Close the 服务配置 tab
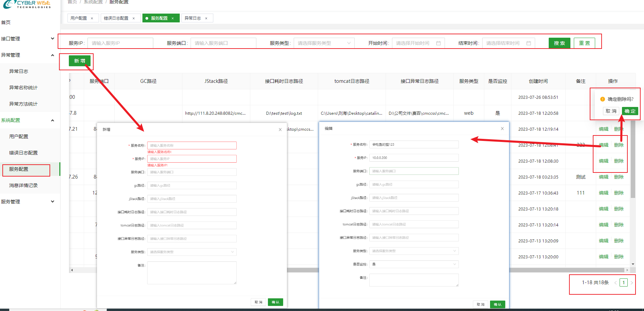Screen dimensions: 644x311 (x=173, y=18)
